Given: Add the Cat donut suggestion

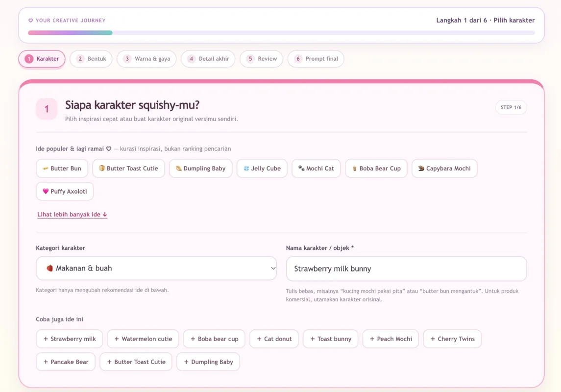Looking at the screenshot, I should 274,339.
